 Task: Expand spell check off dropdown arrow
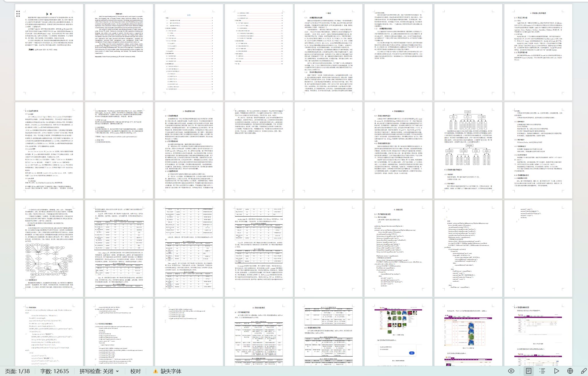click(x=117, y=371)
